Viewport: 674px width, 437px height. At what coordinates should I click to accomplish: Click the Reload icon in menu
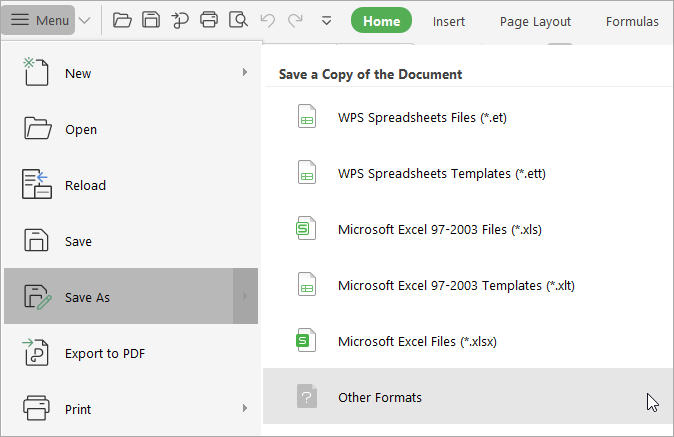[37, 184]
